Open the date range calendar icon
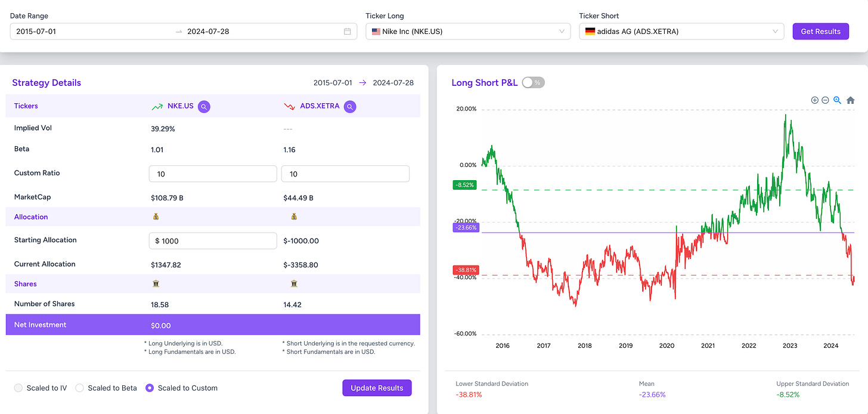The width and height of the screenshot is (868, 414). click(x=348, y=32)
